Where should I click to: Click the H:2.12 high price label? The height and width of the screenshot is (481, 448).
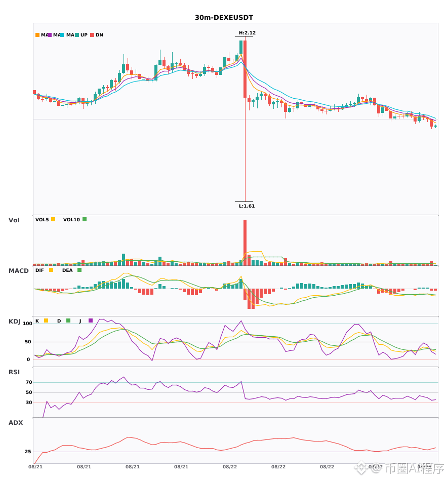[247, 33]
